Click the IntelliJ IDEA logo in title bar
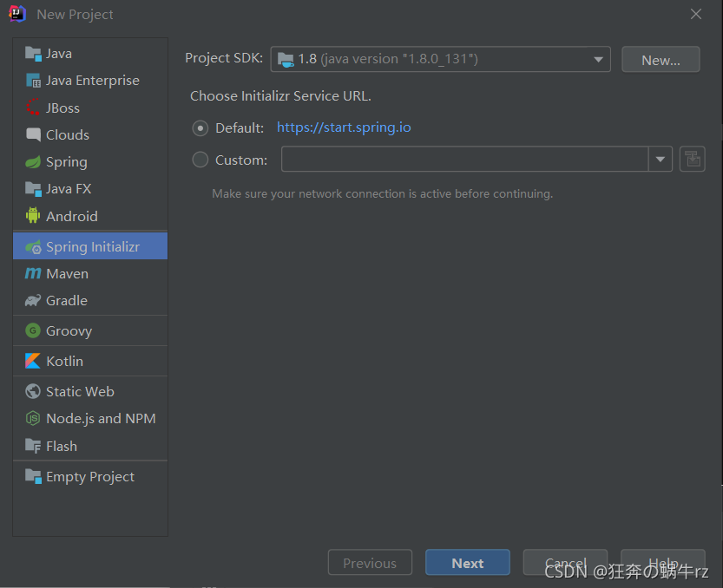Screen dimensions: 723x588 (x=17, y=13)
